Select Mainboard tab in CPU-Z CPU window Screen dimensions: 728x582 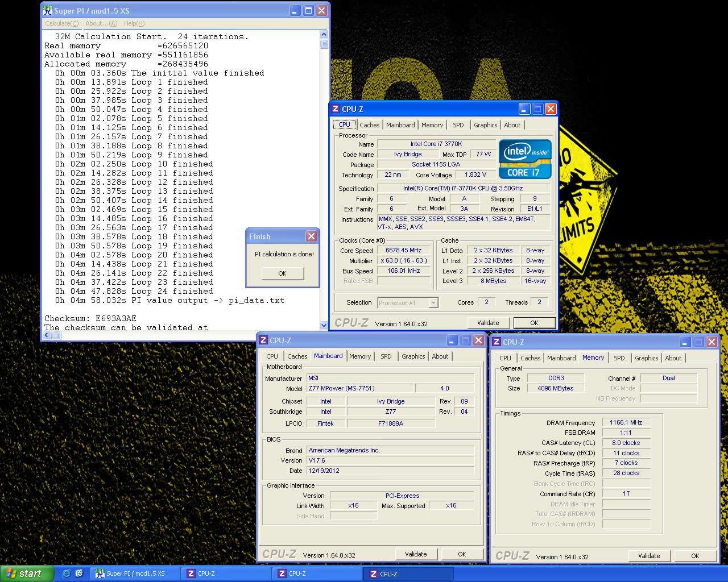pos(400,125)
